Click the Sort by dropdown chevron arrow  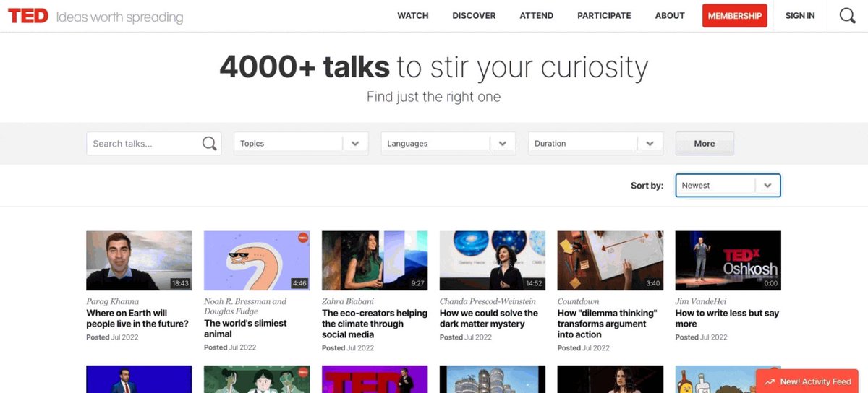click(767, 186)
